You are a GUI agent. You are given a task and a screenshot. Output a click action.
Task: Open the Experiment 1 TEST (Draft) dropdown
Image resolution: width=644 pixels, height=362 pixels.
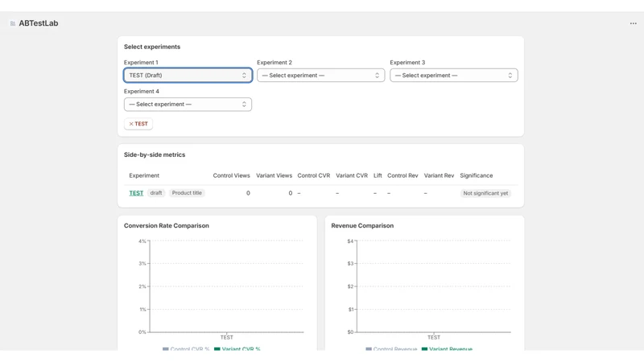pos(188,75)
